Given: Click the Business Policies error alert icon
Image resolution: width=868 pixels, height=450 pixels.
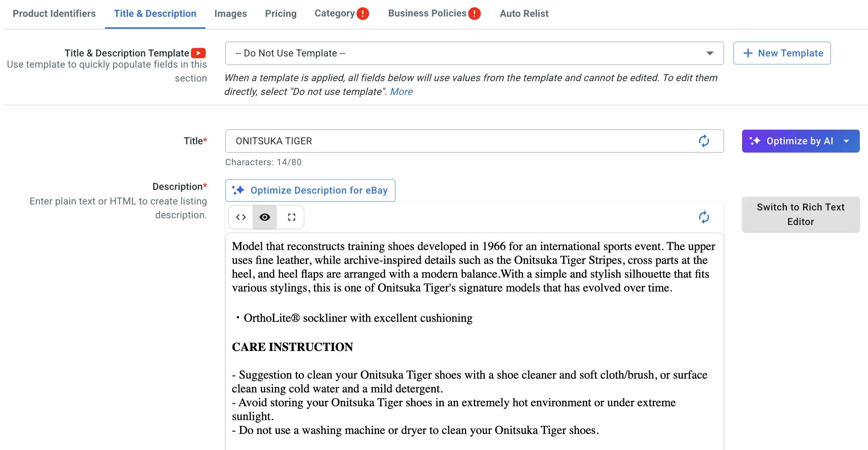Looking at the screenshot, I should 474,14.
